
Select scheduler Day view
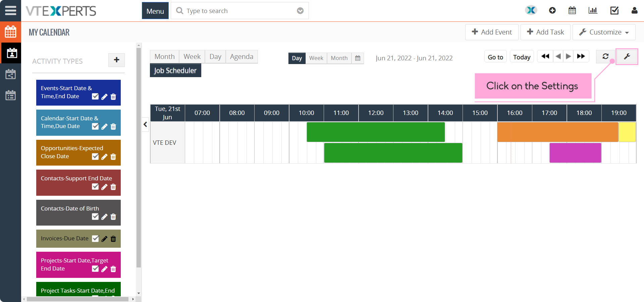click(x=297, y=58)
